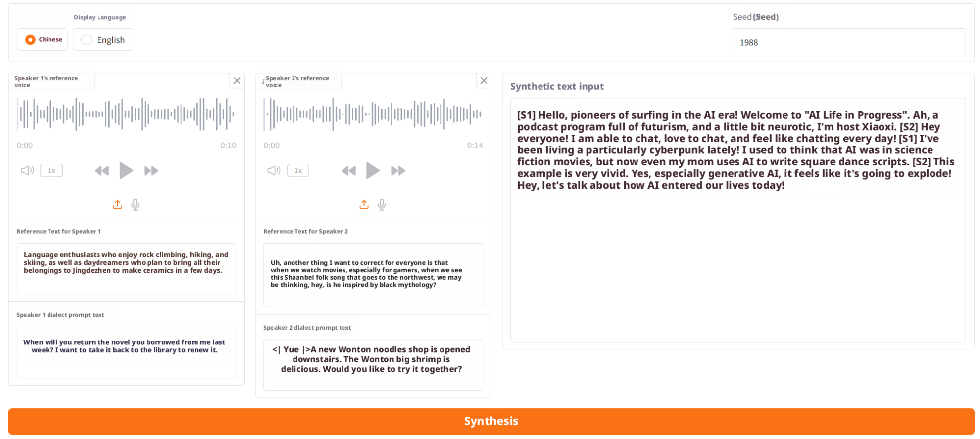980x439 pixels.
Task: Seek within Speaker 2's waveform
Action: (373, 114)
